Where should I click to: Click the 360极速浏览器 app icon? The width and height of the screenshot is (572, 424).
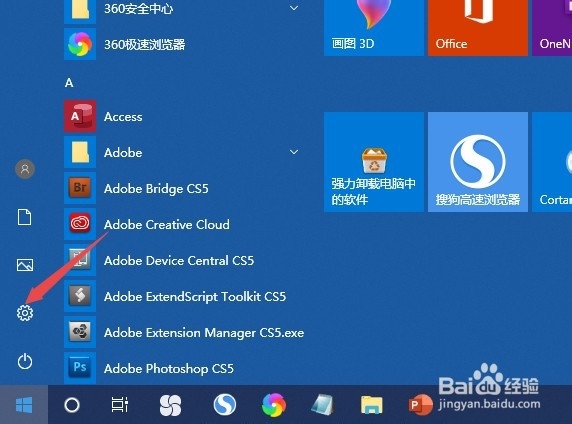pyautogui.click(x=80, y=44)
